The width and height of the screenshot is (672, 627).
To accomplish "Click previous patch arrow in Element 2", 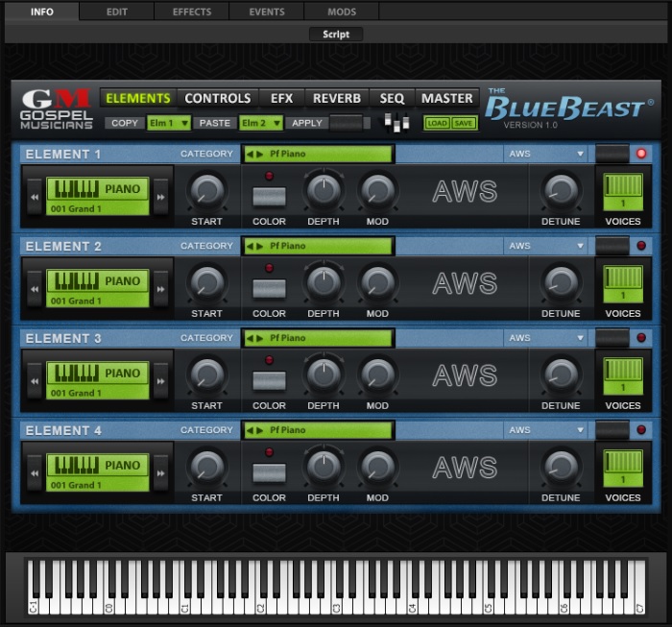I will click(35, 289).
